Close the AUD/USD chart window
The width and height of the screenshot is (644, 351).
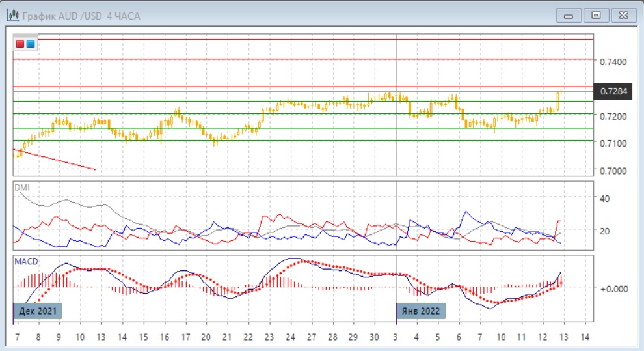(x=623, y=16)
